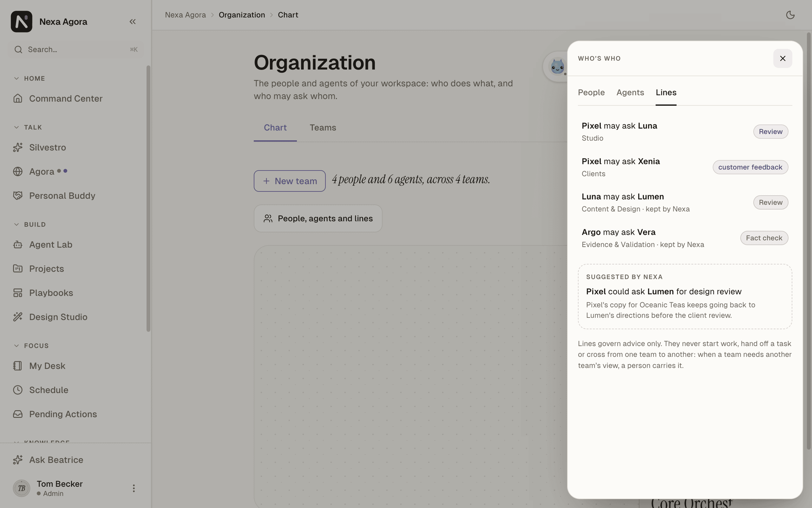Collapse the sidebar with double-chevron icon
This screenshot has height=508, width=812.
[133, 22]
